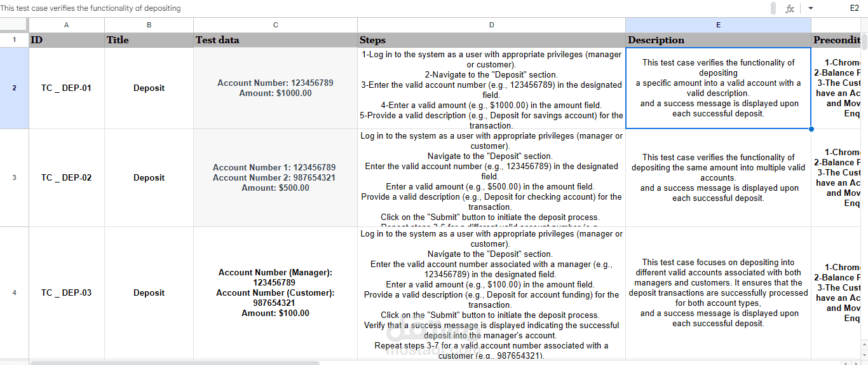The image size is (868, 365).
Task: Click the vertical scrollbar thumb
Action: [864, 41]
